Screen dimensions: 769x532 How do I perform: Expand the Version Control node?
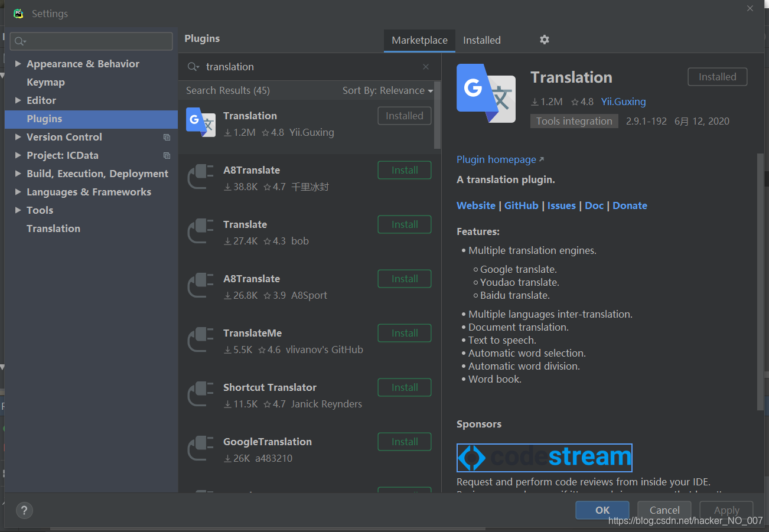click(x=18, y=137)
